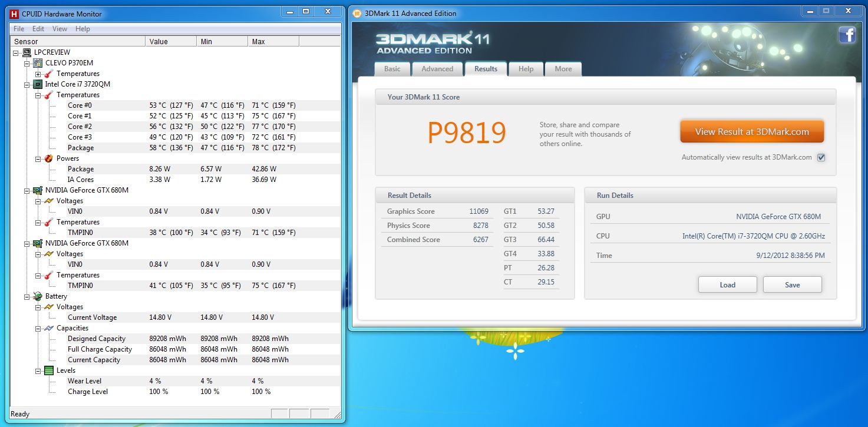Click the Save button

point(793,285)
